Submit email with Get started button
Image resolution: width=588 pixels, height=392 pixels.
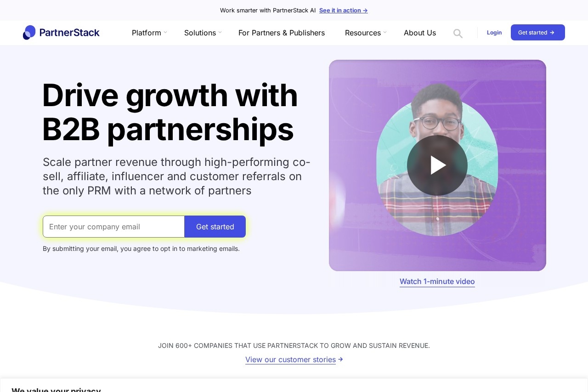pos(215,227)
